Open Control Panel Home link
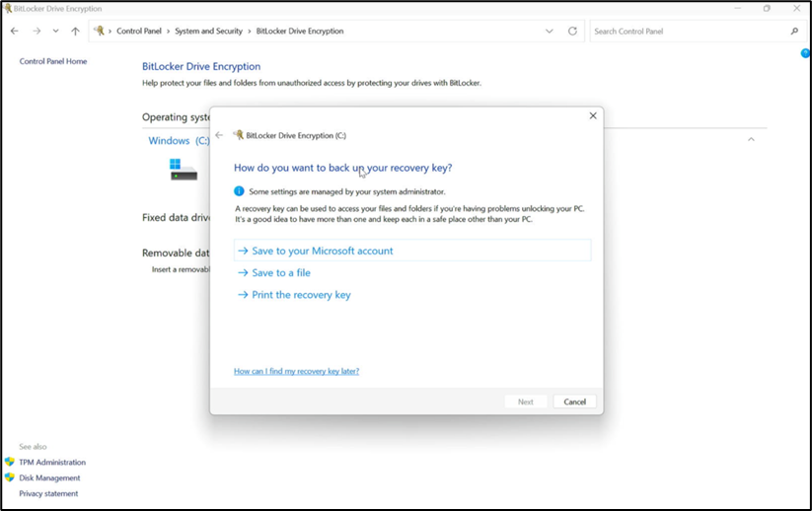The width and height of the screenshot is (812, 511). point(53,61)
